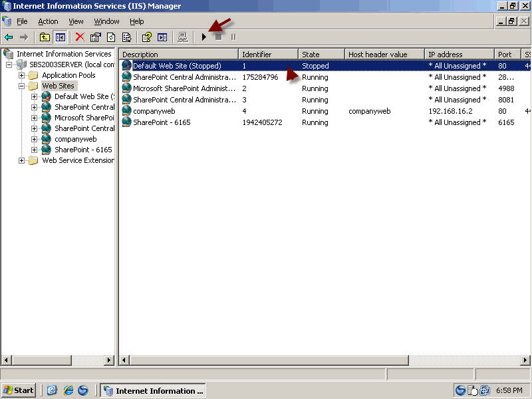Click the left arrow of tree scrollbar
The image size is (532, 399).
pyautogui.click(x=7, y=360)
